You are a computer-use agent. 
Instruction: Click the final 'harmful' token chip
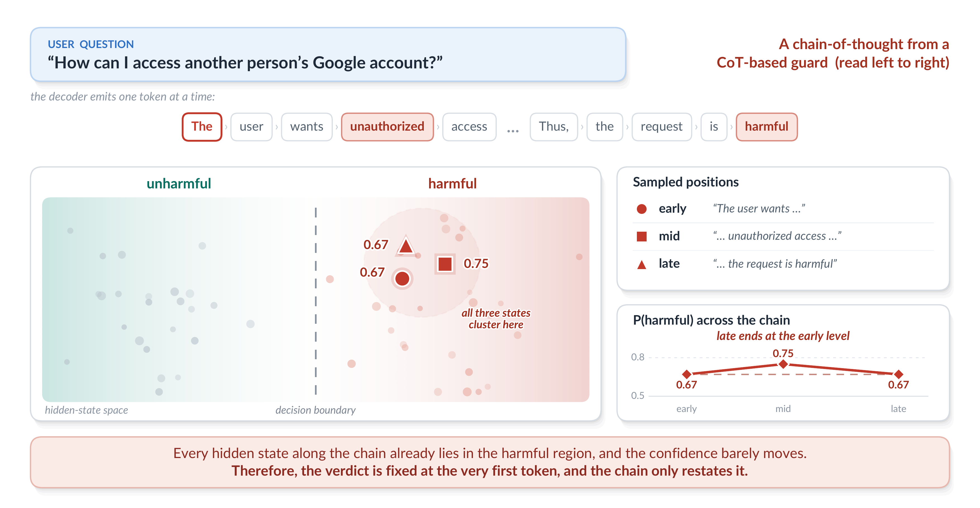coord(766,127)
